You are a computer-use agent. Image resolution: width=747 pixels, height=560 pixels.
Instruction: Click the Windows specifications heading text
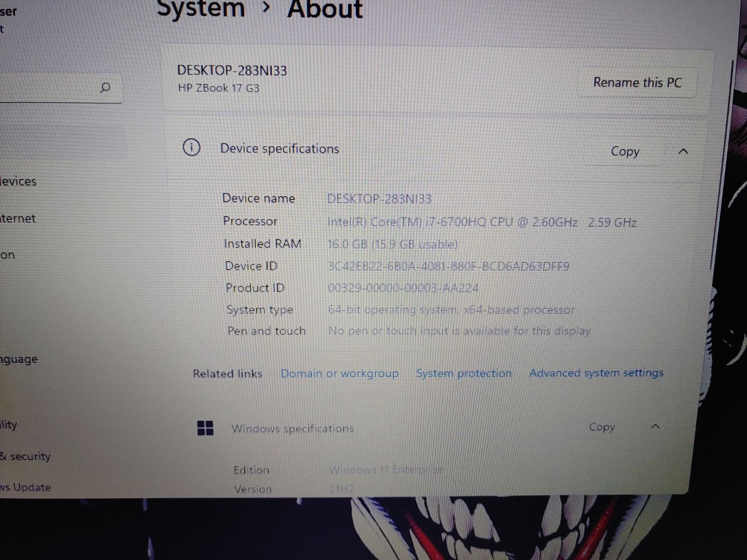coord(293,429)
